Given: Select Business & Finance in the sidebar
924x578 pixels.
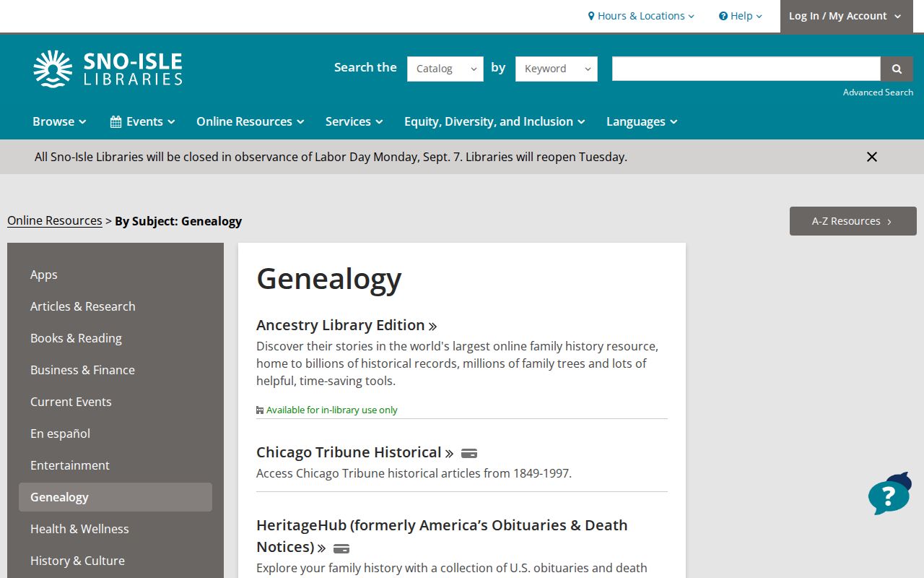Looking at the screenshot, I should click(x=115, y=370).
